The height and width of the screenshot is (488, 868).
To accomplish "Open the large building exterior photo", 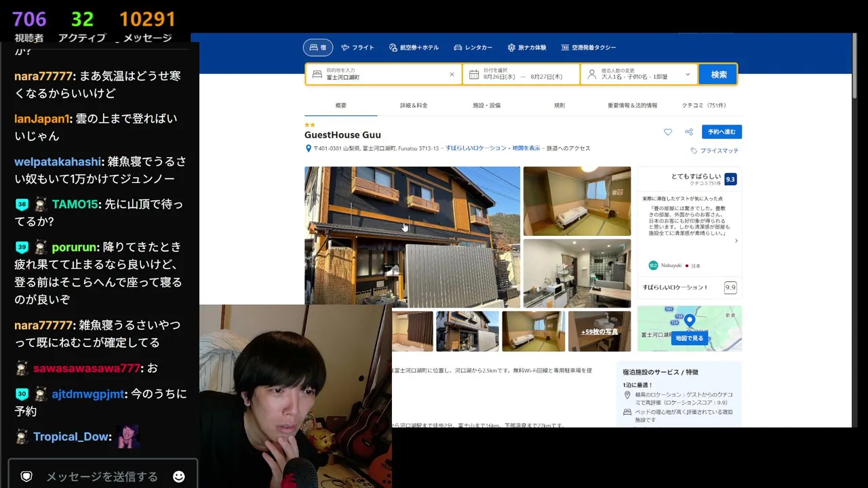I will (x=412, y=237).
